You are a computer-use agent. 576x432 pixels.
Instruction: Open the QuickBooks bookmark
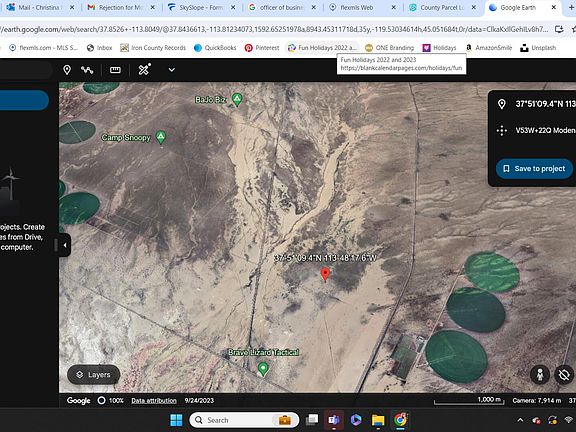(x=215, y=48)
